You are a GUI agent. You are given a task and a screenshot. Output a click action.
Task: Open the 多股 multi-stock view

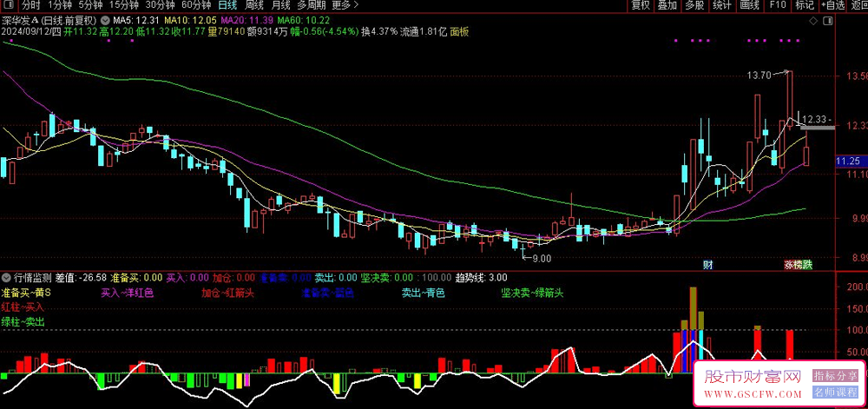[694, 5]
